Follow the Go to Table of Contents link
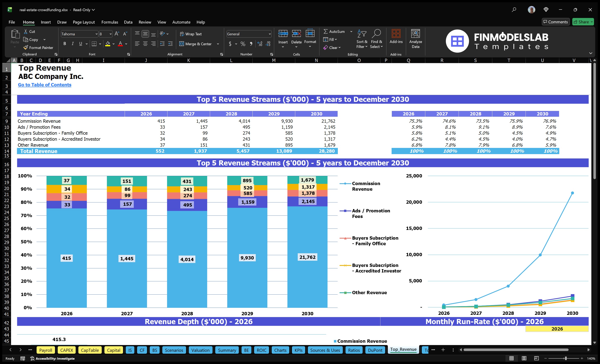 45,85
